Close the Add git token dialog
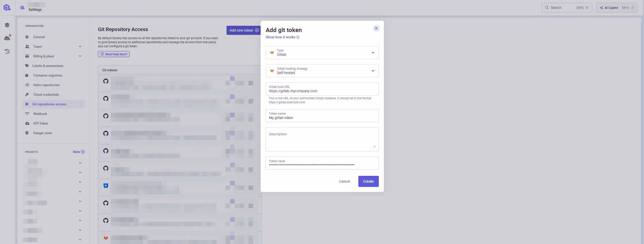This screenshot has height=244, width=644. pyautogui.click(x=376, y=28)
